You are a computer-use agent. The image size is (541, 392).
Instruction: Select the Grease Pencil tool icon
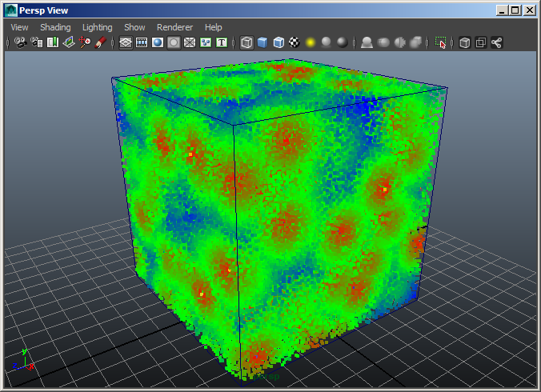101,42
